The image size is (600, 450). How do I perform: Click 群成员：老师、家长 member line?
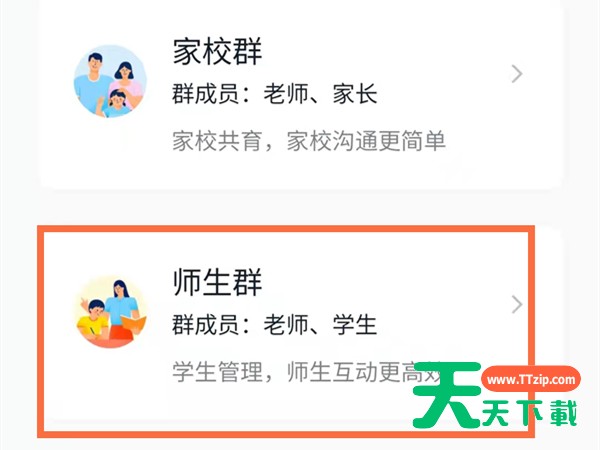(x=275, y=94)
